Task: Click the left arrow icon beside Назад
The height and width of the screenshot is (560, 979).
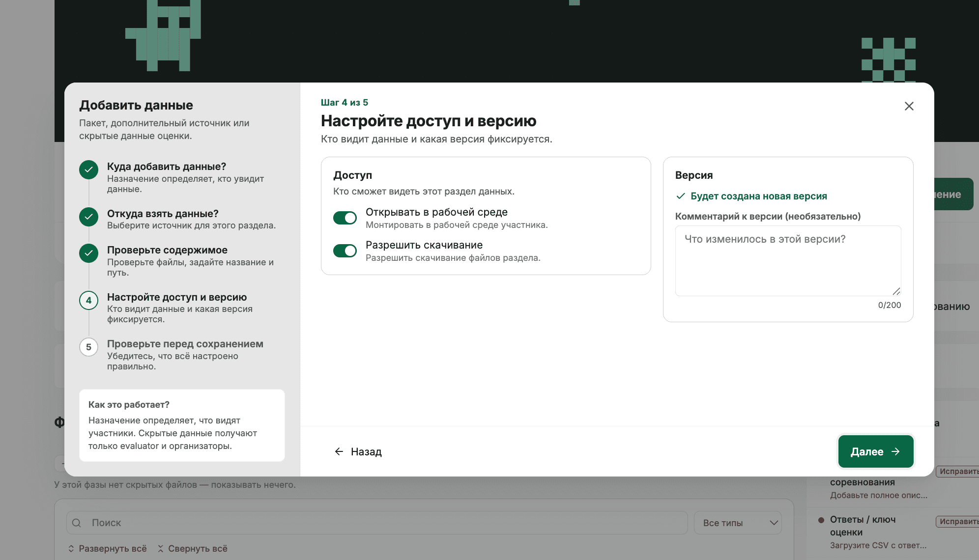Action: (339, 451)
